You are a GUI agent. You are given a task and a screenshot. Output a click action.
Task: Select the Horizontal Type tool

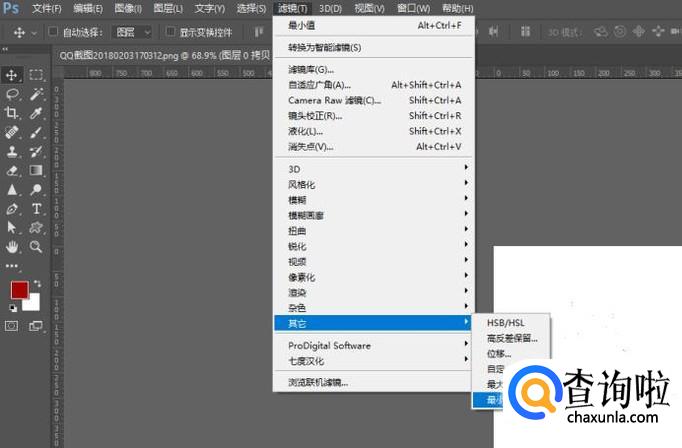pos(37,209)
